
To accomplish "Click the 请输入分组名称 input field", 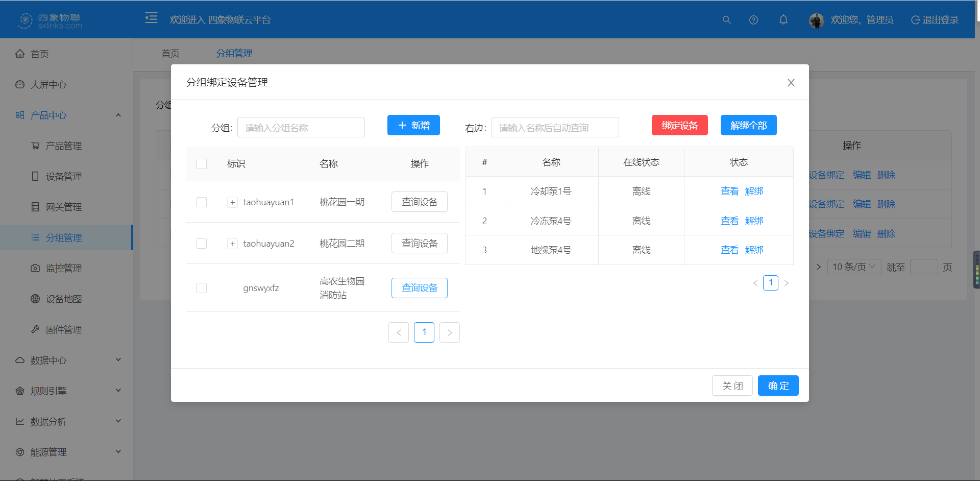I will (x=301, y=127).
